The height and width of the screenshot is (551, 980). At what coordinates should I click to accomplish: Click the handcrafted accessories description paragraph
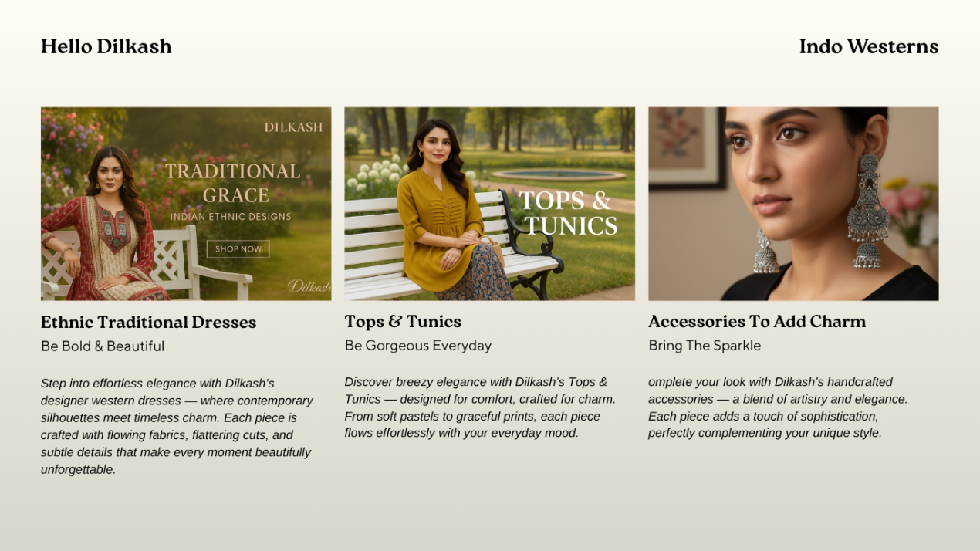click(x=778, y=407)
